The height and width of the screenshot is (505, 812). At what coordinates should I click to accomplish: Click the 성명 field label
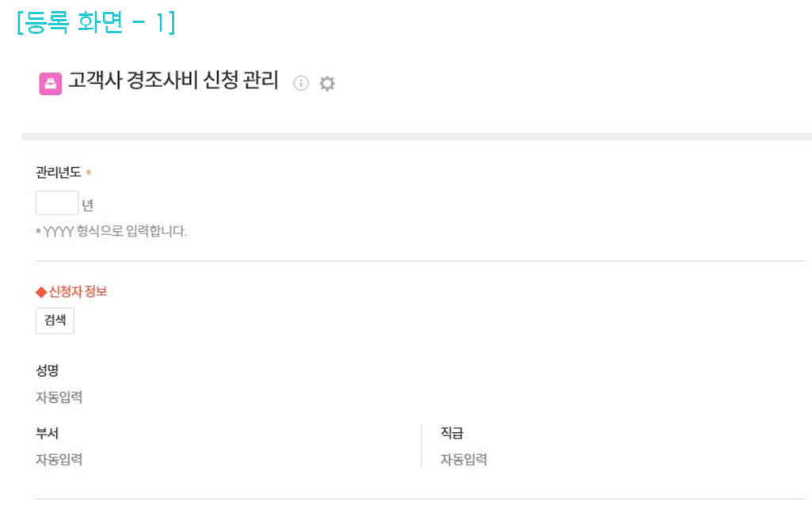coord(48,371)
